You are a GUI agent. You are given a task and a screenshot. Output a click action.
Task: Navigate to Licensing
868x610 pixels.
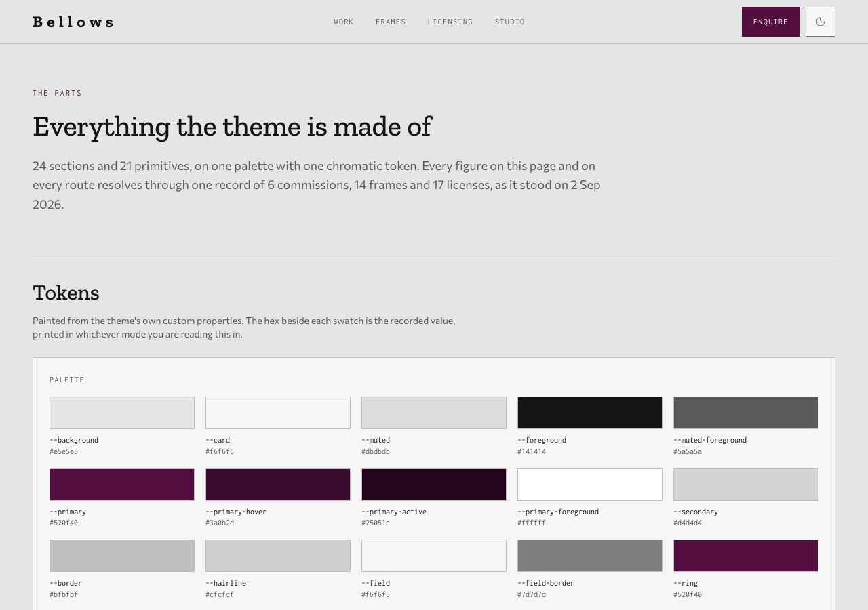450,22
